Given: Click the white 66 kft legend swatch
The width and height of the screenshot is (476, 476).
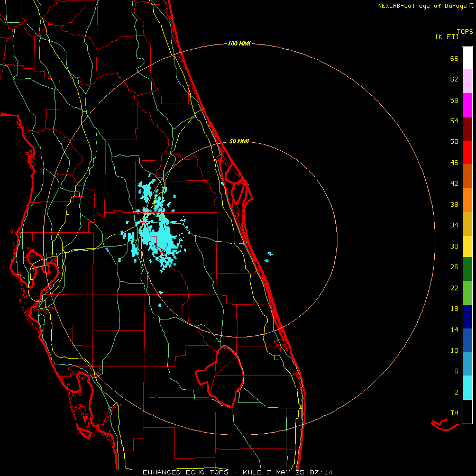Looking at the screenshot, I should [x=467, y=58].
